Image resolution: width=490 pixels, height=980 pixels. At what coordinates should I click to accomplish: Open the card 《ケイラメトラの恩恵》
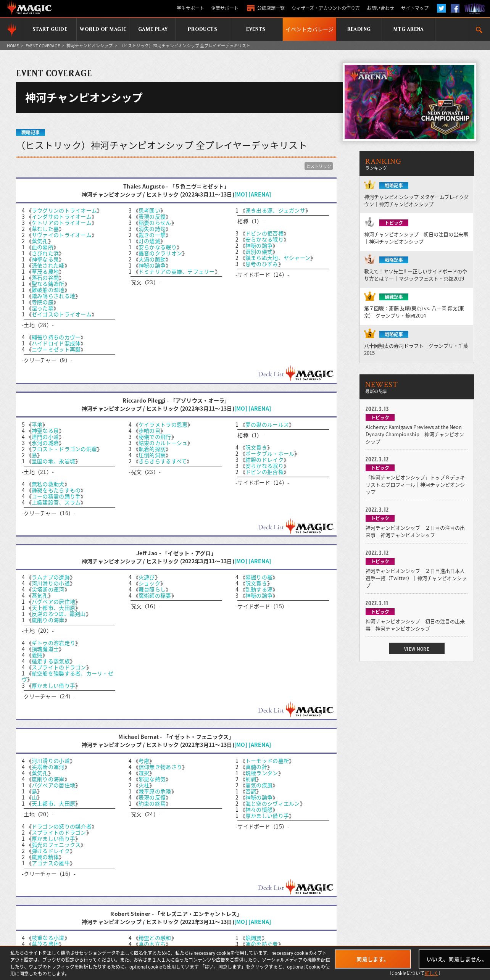[163, 425]
